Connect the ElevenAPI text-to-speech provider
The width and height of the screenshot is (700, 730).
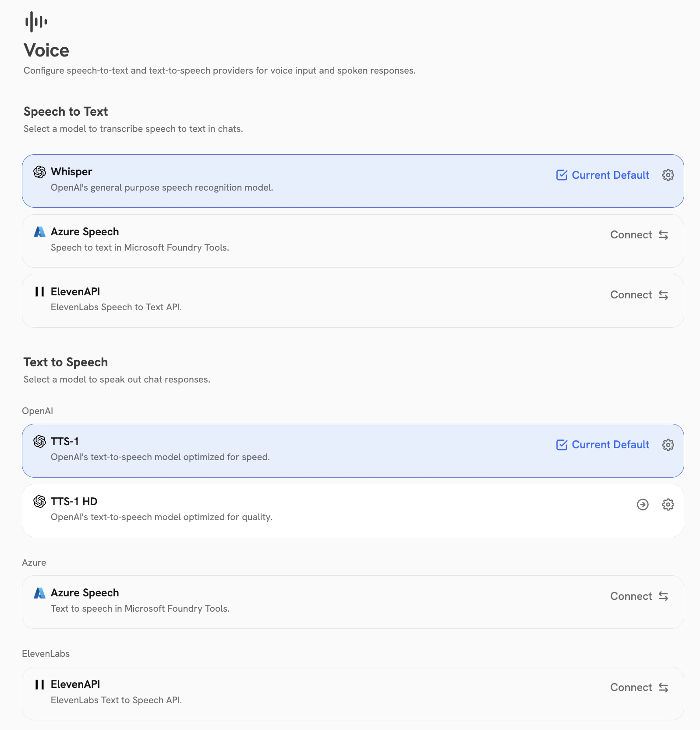pos(639,687)
